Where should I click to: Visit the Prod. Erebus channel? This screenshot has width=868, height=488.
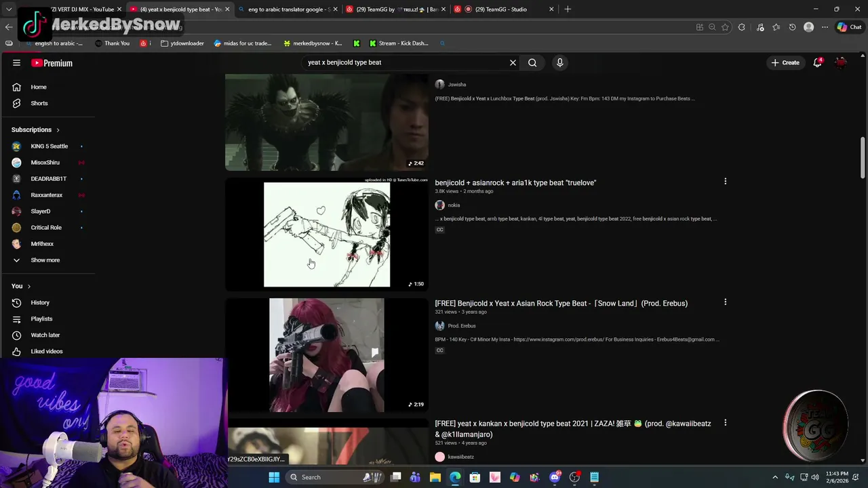tap(461, 326)
